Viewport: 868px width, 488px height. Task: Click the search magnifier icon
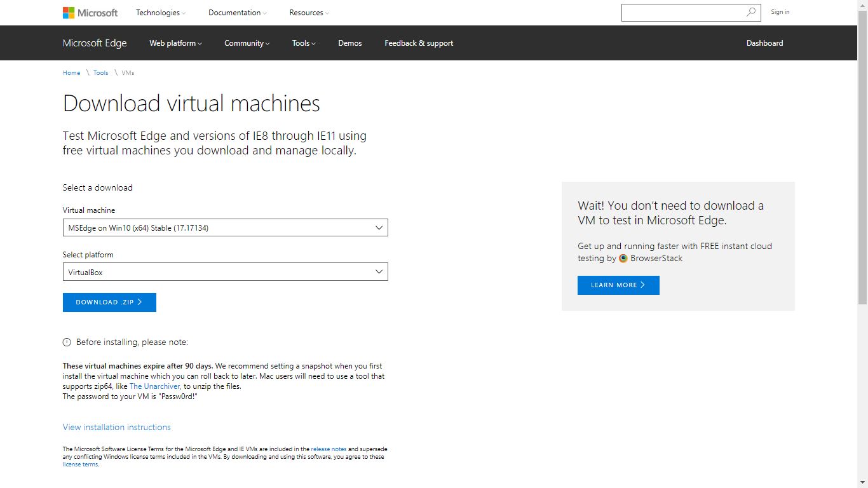pos(751,12)
